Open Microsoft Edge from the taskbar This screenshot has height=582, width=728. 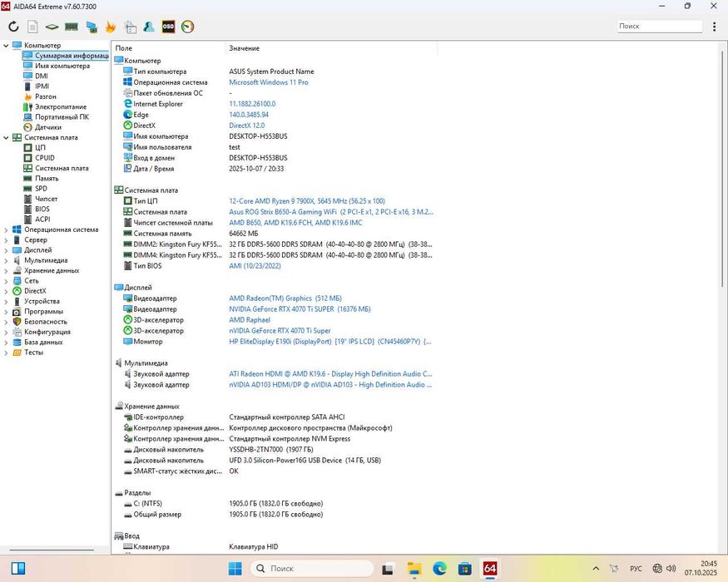(x=439, y=568)
